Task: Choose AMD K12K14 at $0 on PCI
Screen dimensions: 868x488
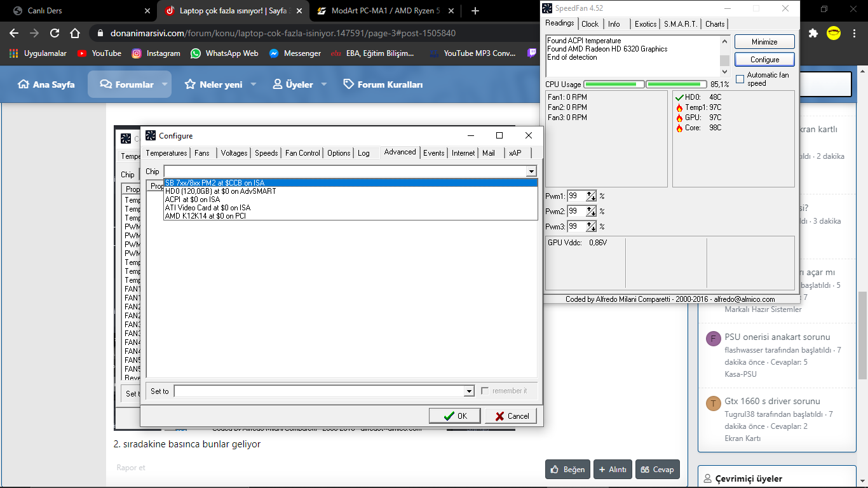Action: point(351,216)
